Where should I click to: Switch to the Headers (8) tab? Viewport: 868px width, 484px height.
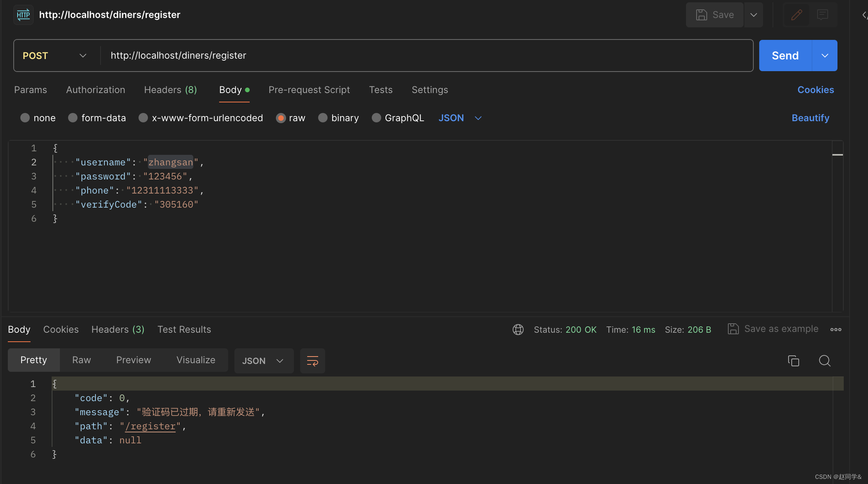170,90
